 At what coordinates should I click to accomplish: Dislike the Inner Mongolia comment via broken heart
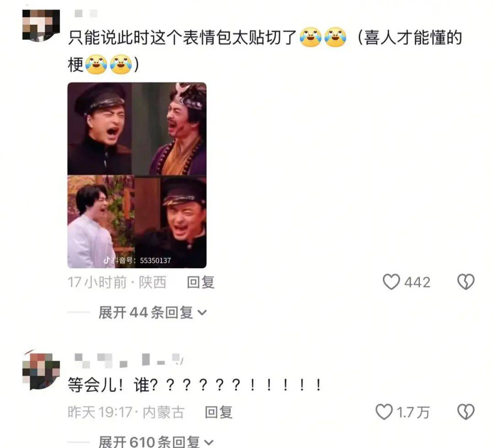point(466,412)
